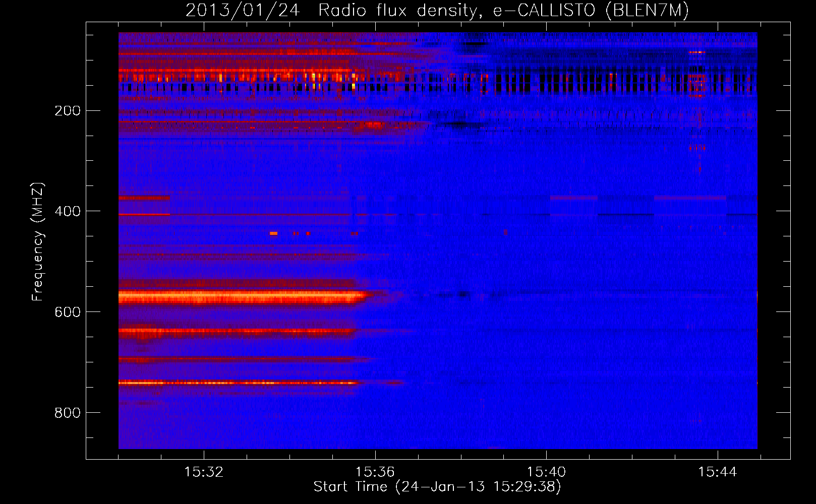Click the 'Start Time (24-Jan-13 15:29:38)' label
The image size is (816, 504).
[437, 487]
